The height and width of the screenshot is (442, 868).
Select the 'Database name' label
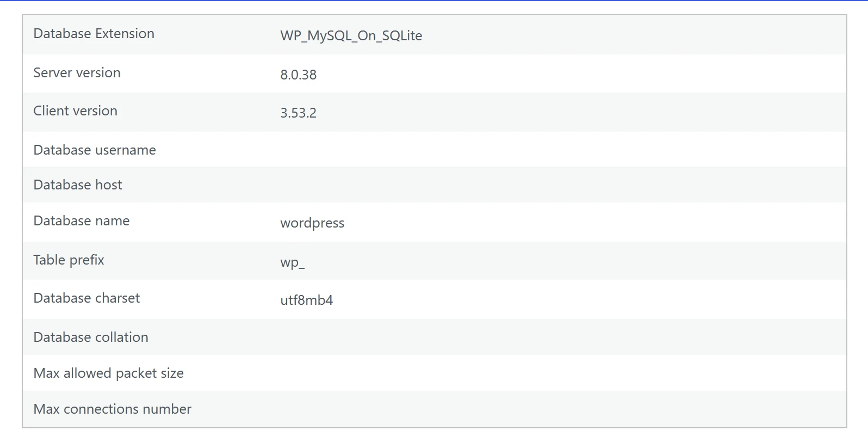coord(82,221)
